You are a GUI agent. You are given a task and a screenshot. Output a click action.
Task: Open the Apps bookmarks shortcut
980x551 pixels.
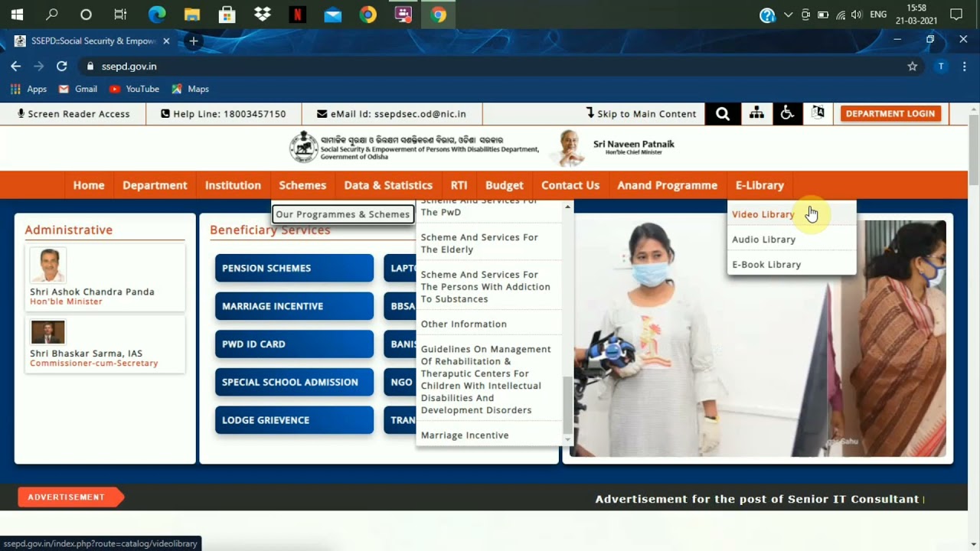tap(29, 89)
